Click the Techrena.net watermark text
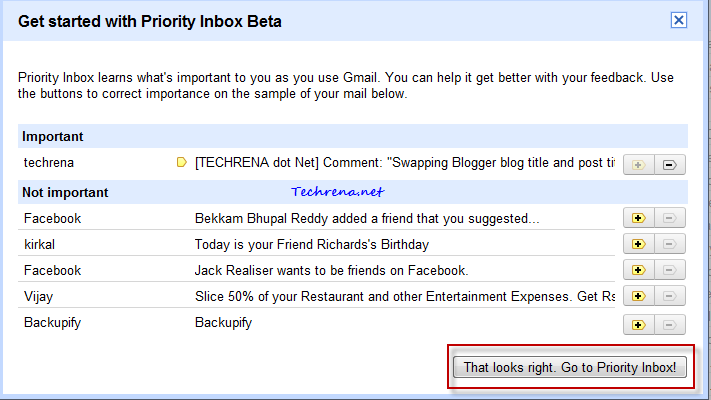The width and height of the screenshot is (711, 400). tap(337, 192)
